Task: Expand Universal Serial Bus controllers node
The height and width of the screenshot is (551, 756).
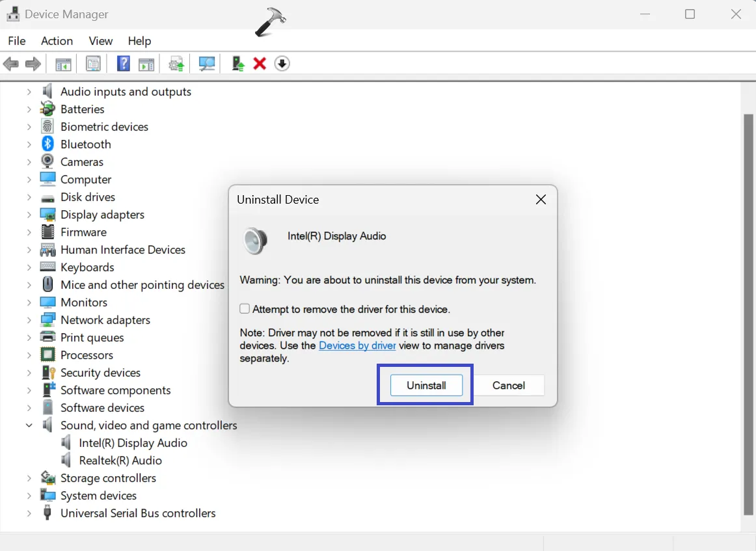Action: click(29, 513)
